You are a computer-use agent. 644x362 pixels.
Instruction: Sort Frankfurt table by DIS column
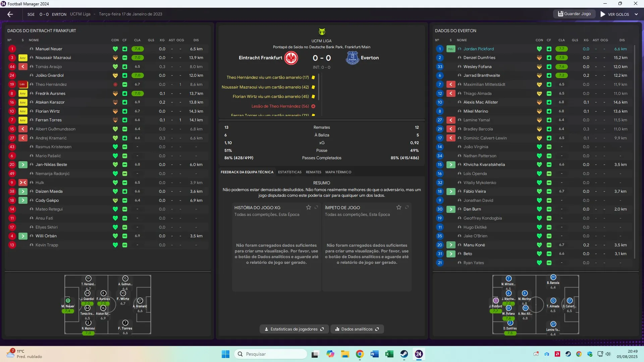(x=196, y=40)
